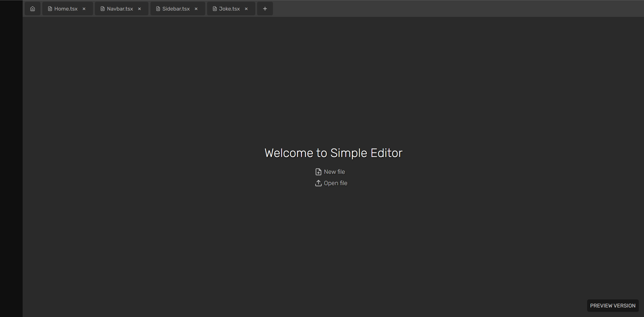Click the Open file link

point(335,183)
